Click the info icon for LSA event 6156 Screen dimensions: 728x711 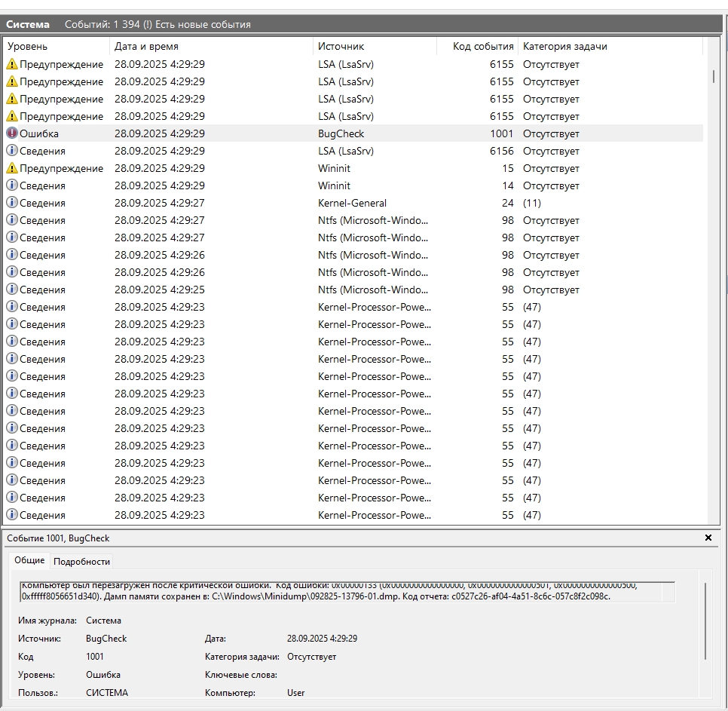click(x=11, y=151)
